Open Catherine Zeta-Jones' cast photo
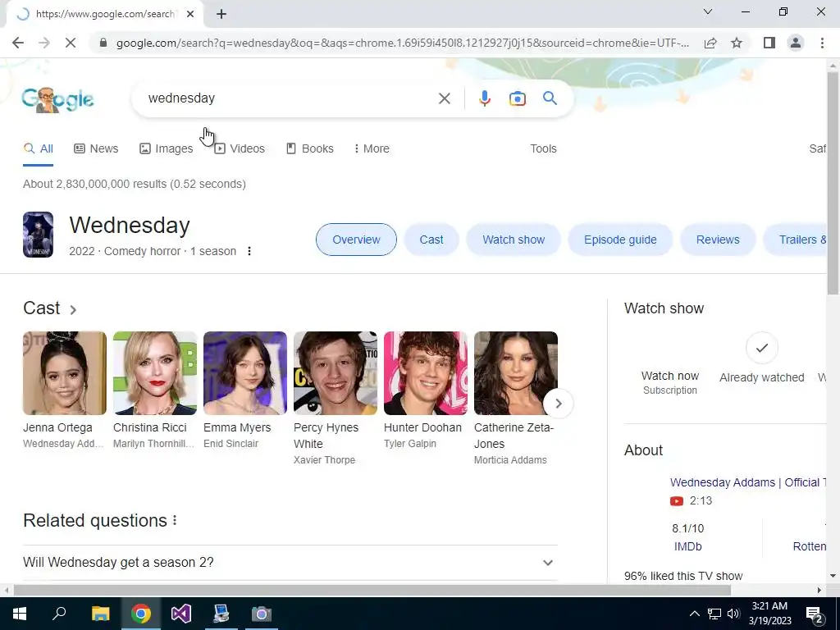 tap(516, 373)
